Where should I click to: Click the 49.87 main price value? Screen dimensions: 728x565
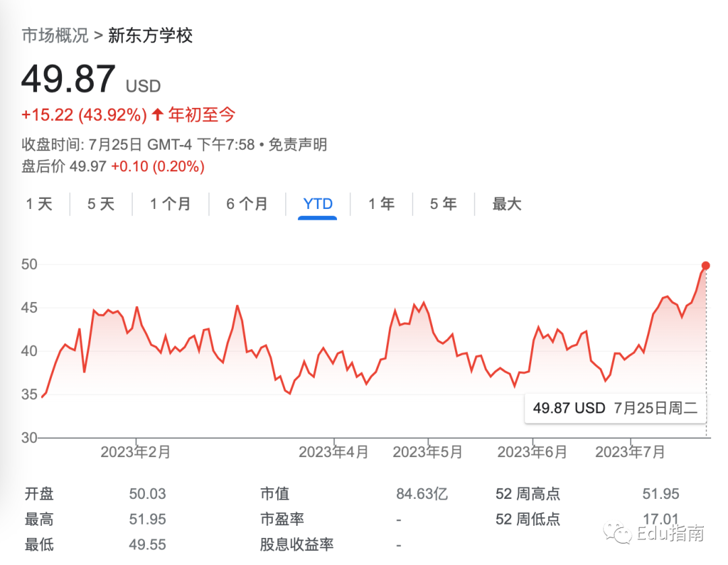point(68,79)
